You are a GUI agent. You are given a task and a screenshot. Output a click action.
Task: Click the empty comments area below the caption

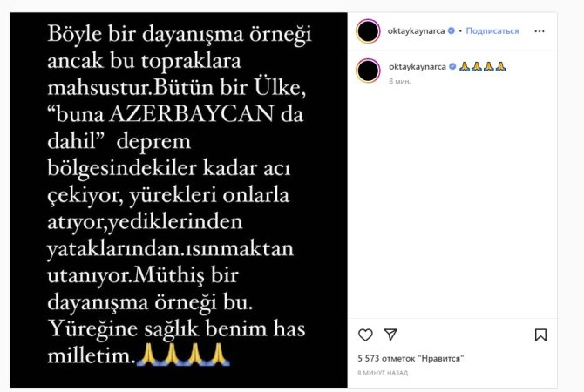click(x=452, y=201)
